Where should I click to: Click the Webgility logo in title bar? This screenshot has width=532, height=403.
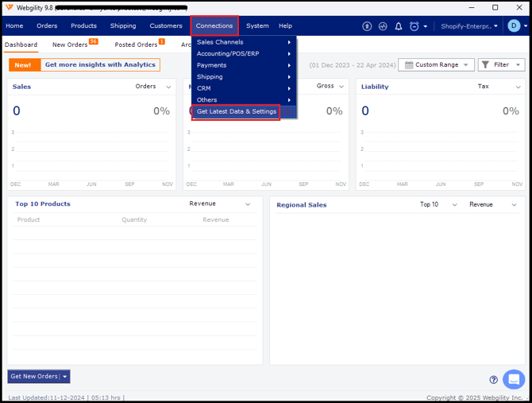pos(10,7)
